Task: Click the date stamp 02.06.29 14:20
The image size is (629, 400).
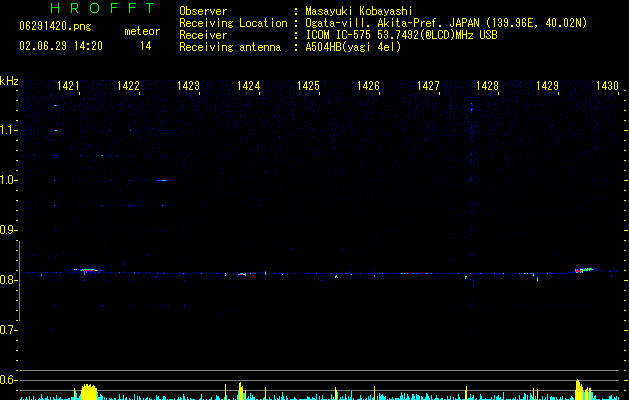Action: (61, 46)
